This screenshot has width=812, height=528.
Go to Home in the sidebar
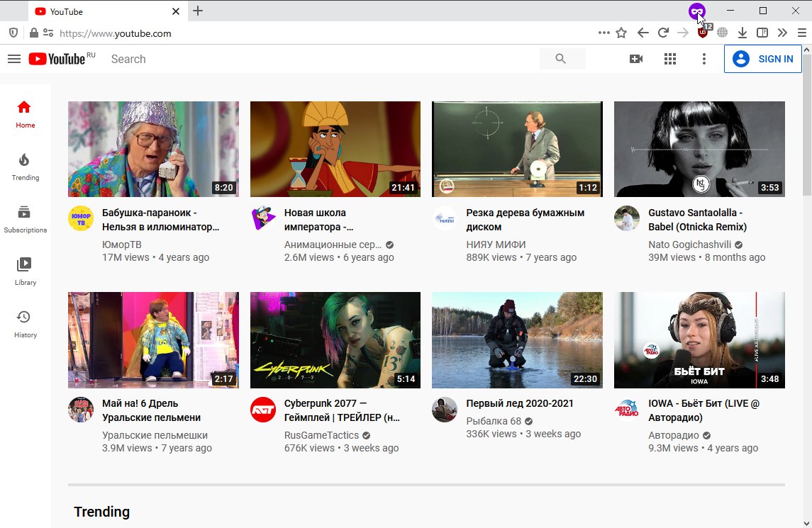[x=26, y=114]
